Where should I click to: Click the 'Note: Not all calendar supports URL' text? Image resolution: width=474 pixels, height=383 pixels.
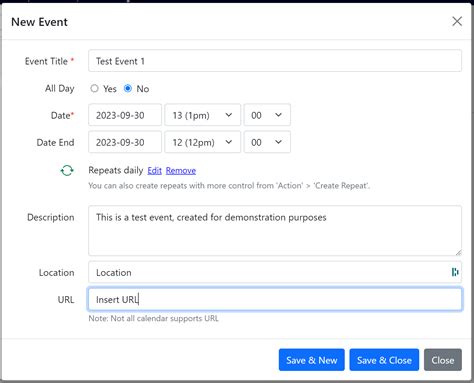point(153,318)
